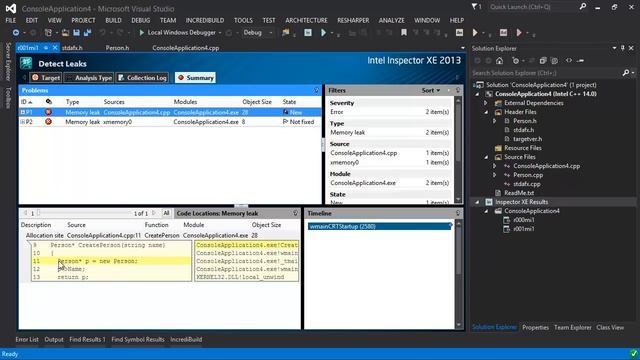Screen dimensions: 640x360
Task: Click the ReSharper status indicator icon
Action: pyautogui.click(x=633, y=353)
